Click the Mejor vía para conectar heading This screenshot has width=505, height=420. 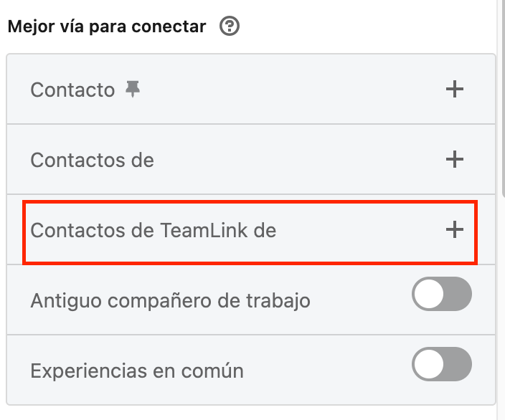tap(107, 27)
